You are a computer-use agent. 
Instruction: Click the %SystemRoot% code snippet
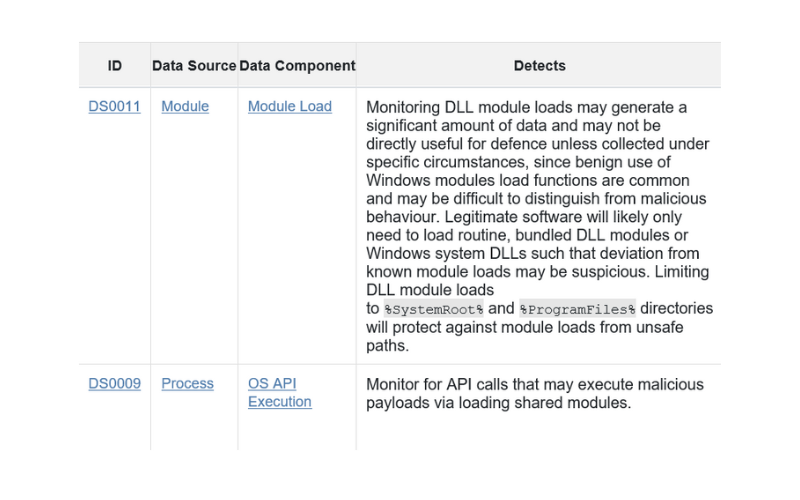[433, 309]
